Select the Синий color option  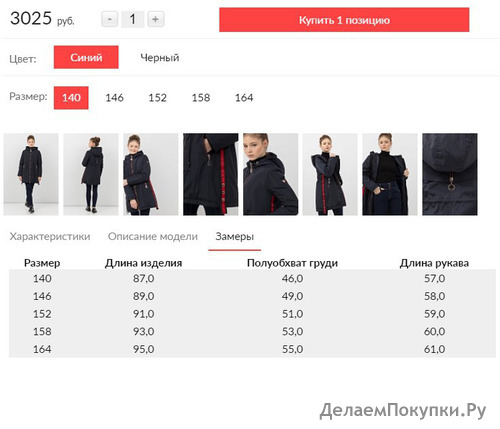86,57
